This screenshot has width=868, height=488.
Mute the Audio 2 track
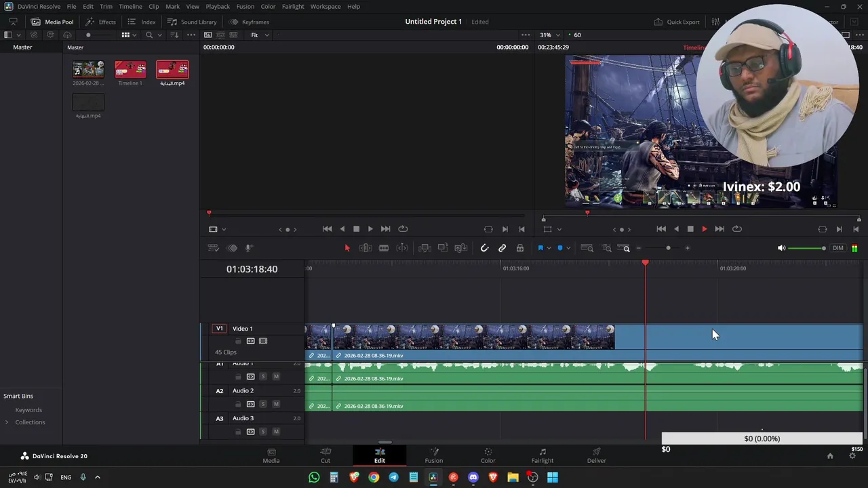276,404
